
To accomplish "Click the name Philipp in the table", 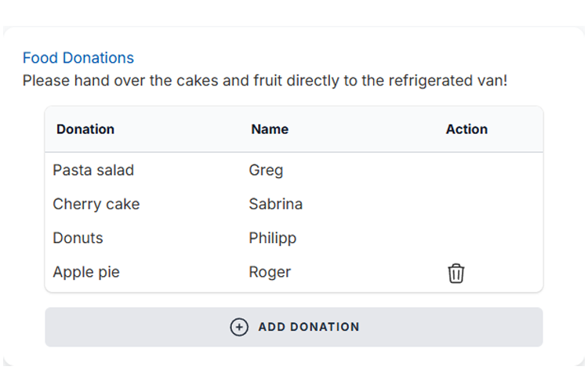I will pos(272,238).
